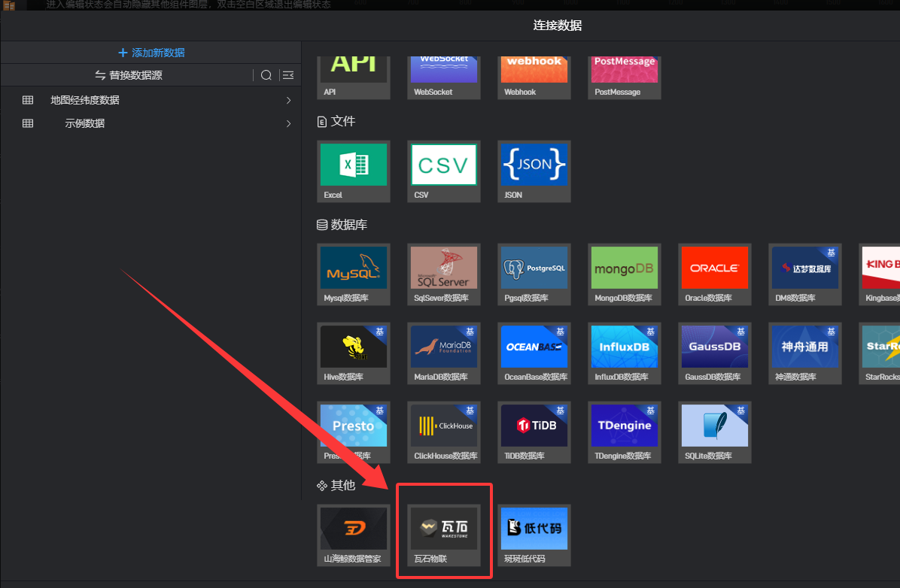
Task: Click the 添加新数据 button
Action: click(151, 53)
